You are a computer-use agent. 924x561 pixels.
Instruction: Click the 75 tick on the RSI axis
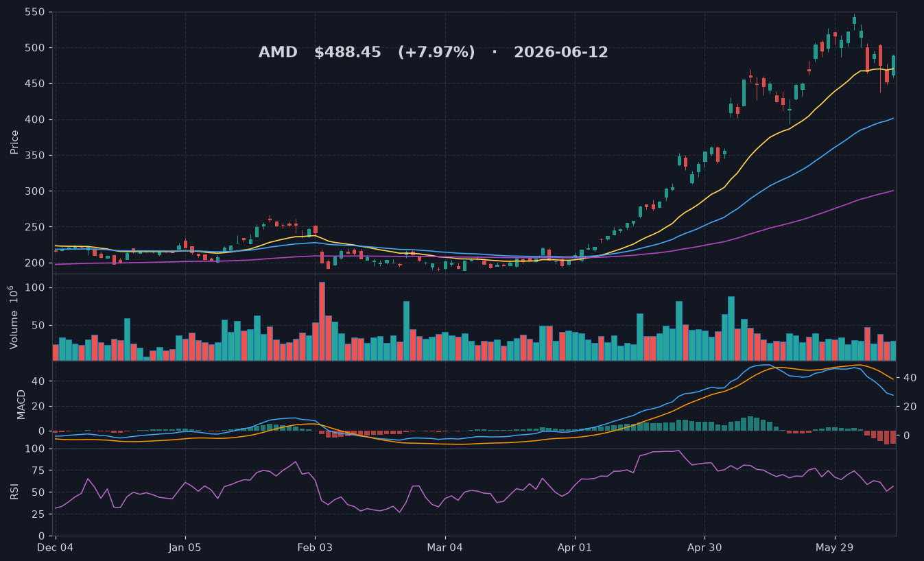pos(38,470)
